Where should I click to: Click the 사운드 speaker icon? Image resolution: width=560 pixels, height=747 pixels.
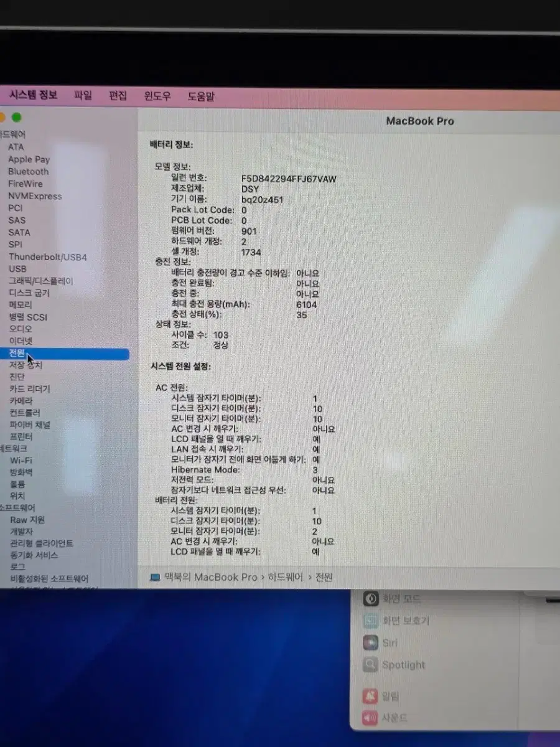370,718
